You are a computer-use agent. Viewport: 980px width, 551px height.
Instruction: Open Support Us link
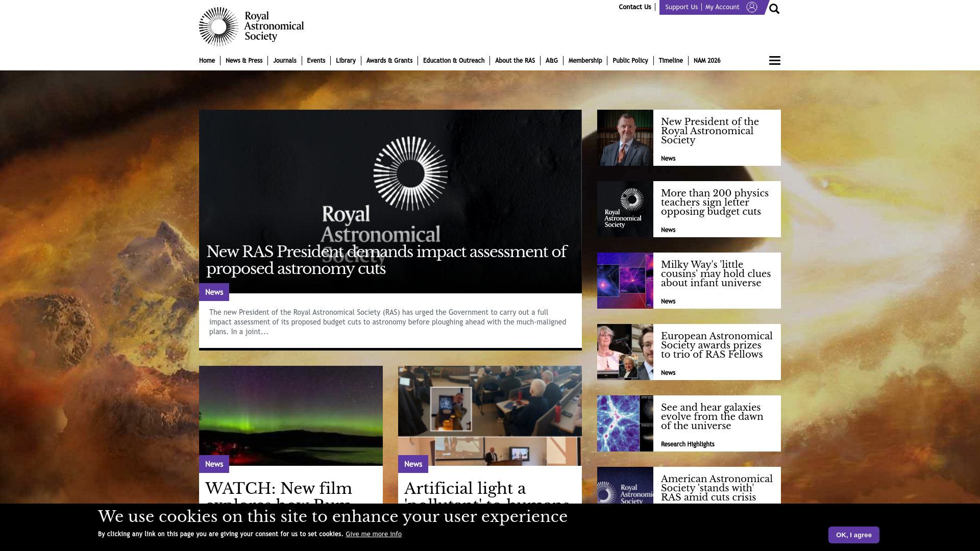(681, 7)
